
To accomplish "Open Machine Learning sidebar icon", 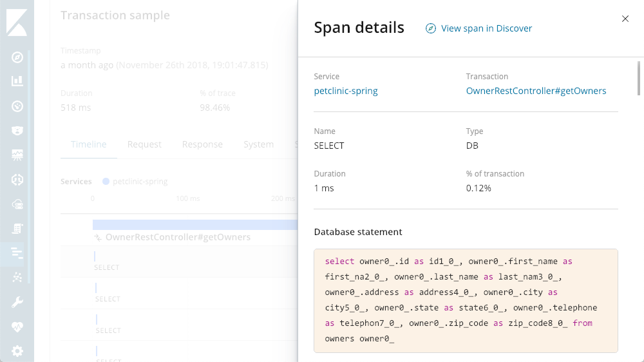I will pyautogui.click(x=17, y=180).
